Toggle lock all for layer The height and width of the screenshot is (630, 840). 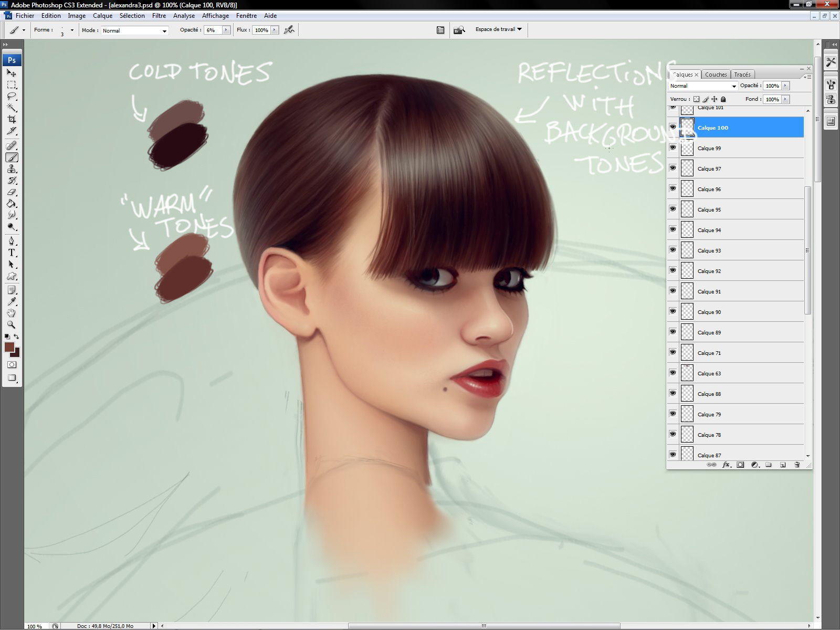point(723,99)
